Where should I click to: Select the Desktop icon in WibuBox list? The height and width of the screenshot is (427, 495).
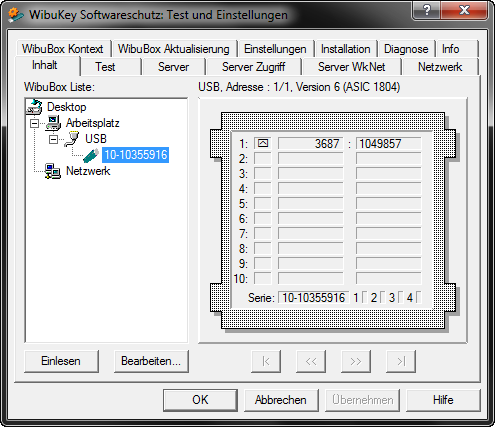(x=34, y=107)
